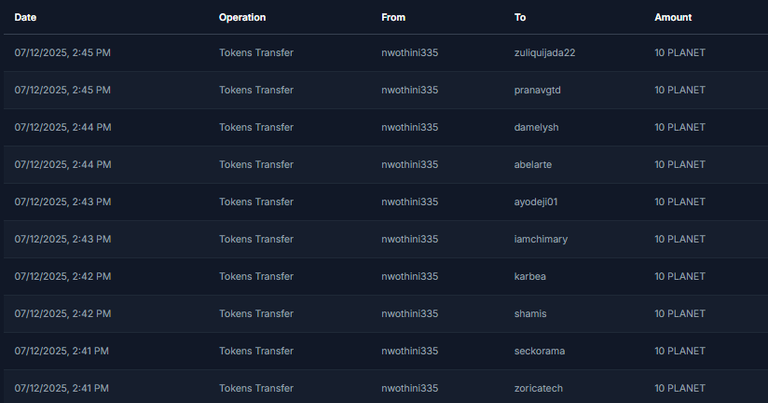
Task: Click nwothini335 sender in zoricatech row
Action: point(409,388)
